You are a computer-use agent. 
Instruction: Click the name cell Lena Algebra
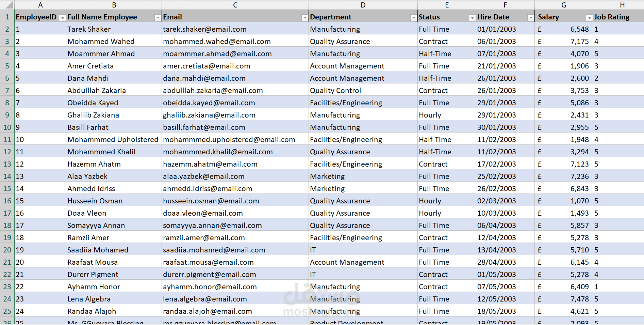click(x=114, y=299)
